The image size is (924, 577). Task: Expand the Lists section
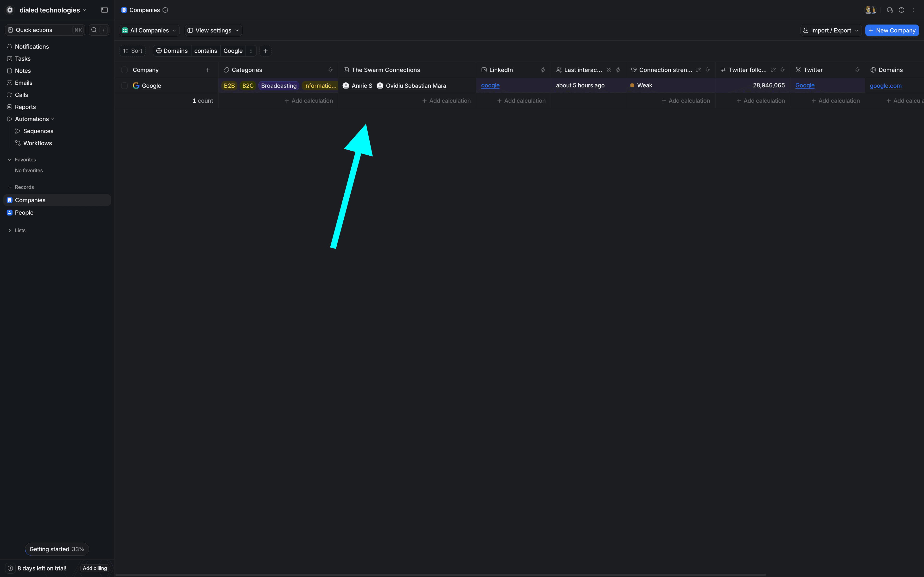pos(10,230)
